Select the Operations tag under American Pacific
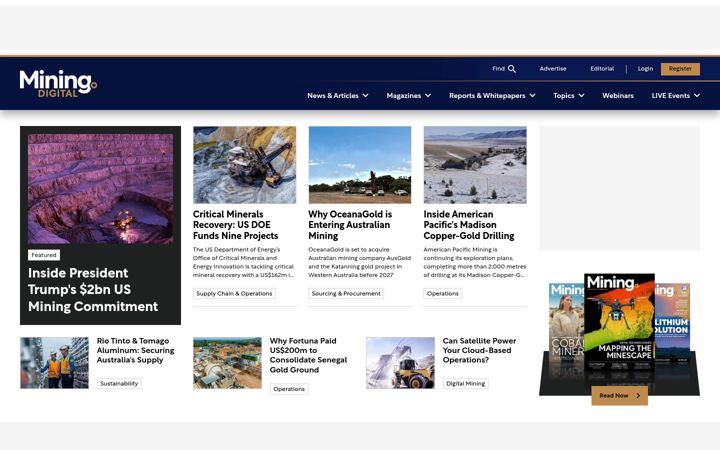The height and width of the screenshot is (450, 720). pyautogui.click(x=443, y=293)
